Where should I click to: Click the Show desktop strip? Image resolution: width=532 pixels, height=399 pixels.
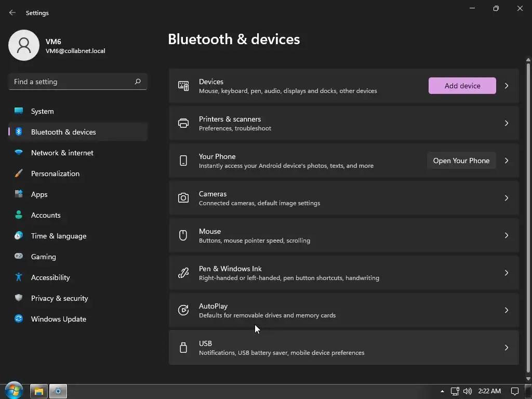[528, 391]
